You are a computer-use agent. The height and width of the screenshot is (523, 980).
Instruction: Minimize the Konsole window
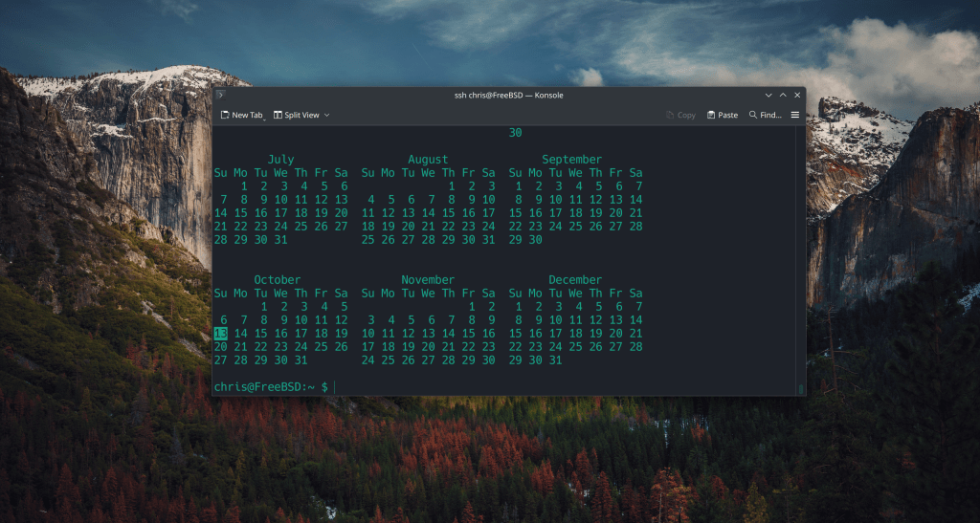point(768,96)
